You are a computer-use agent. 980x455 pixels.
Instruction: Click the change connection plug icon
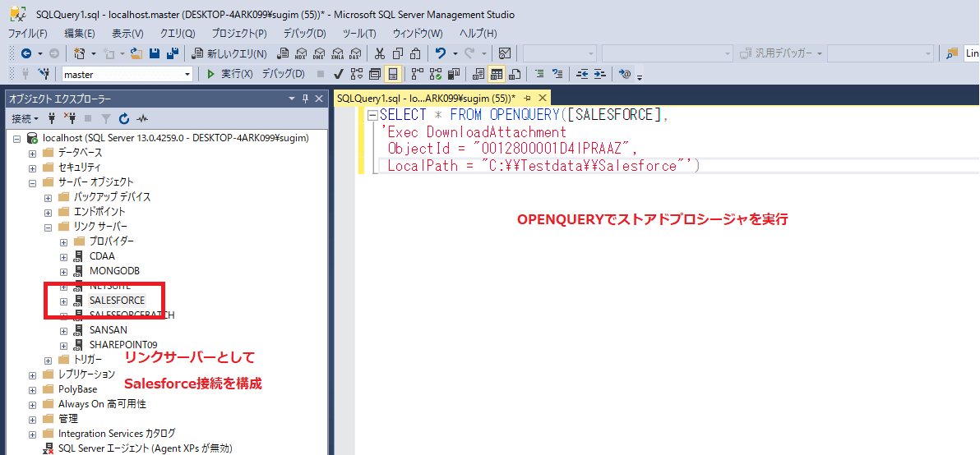pyautogui.click(x=44, y=74)
